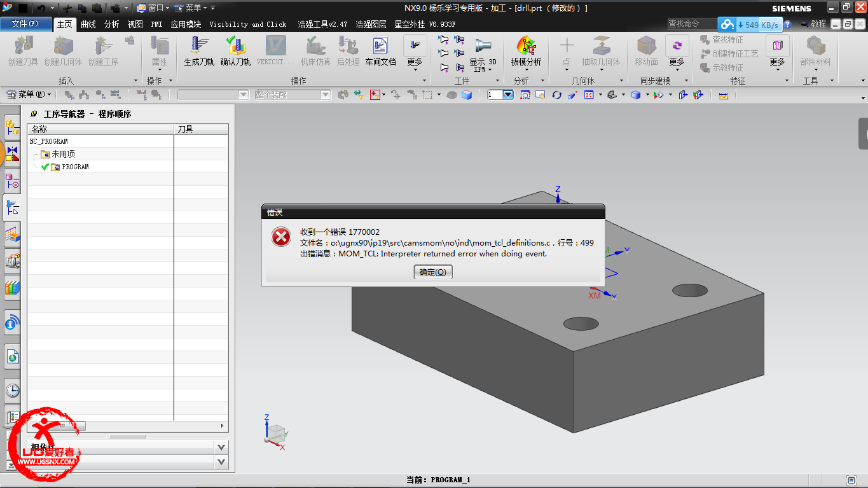Screen dimensions: 868x488
Task: Open the 窗口 window dropdown in title bar
Action: click(x=153, y=8)
